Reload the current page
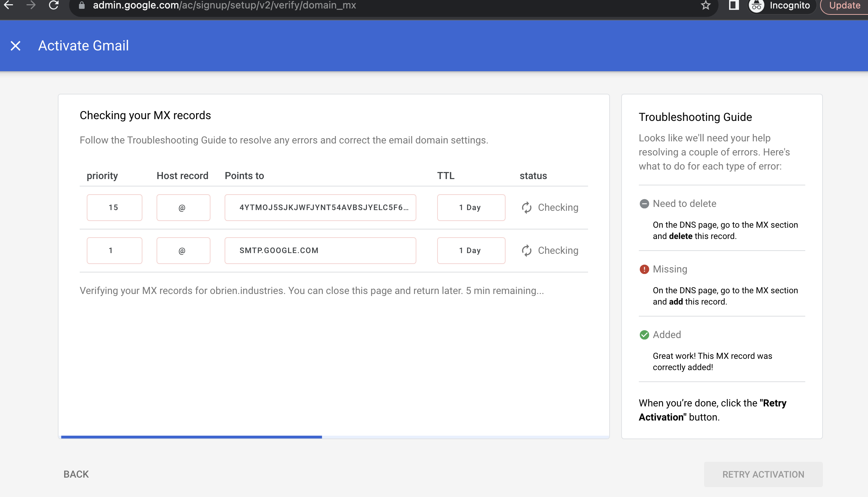This screenshot has height=497, width=868. [54, 5]
